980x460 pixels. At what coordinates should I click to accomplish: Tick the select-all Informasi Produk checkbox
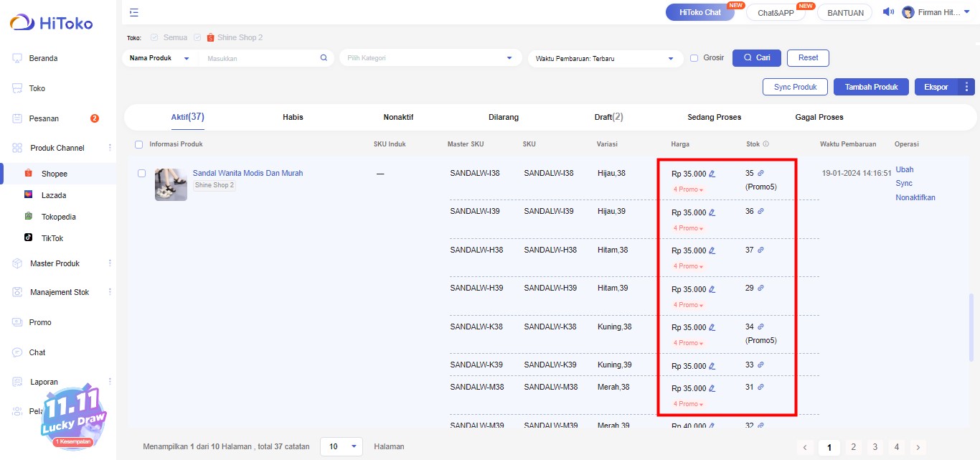pyautogui.click(x=139, y=144)
